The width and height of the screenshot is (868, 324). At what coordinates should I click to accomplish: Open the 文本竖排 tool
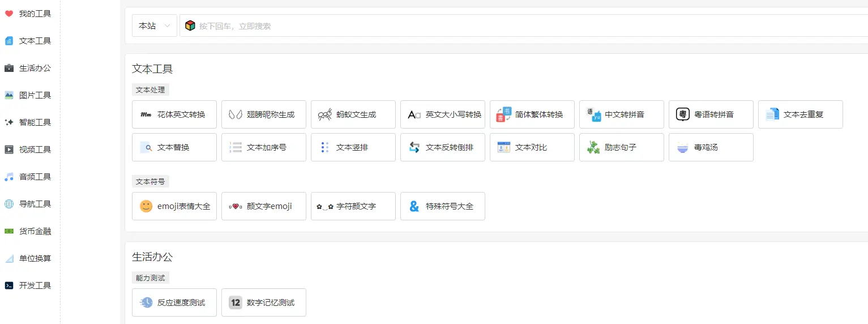click(353, 147)
